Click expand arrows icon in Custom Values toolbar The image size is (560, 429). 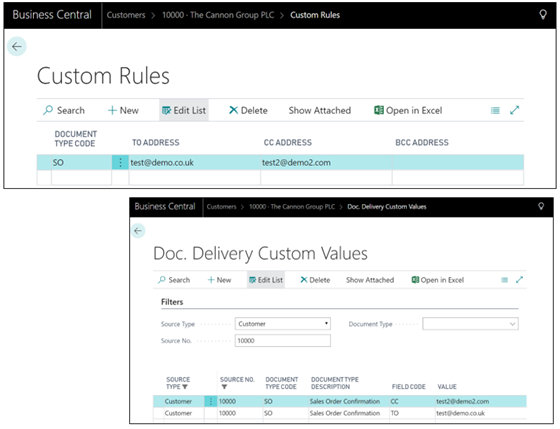519,280
